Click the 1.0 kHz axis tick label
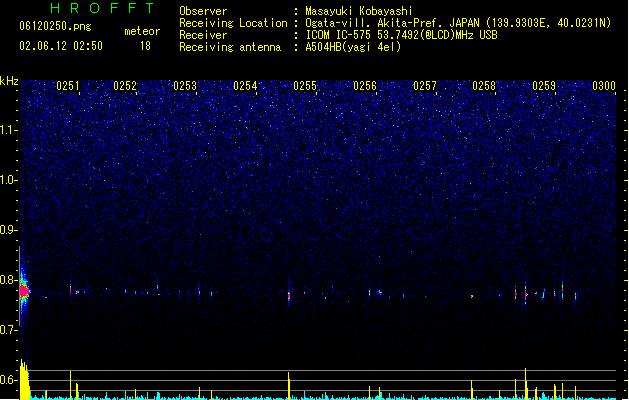This screenshot has width=629, height=400. tap(9, 180)
